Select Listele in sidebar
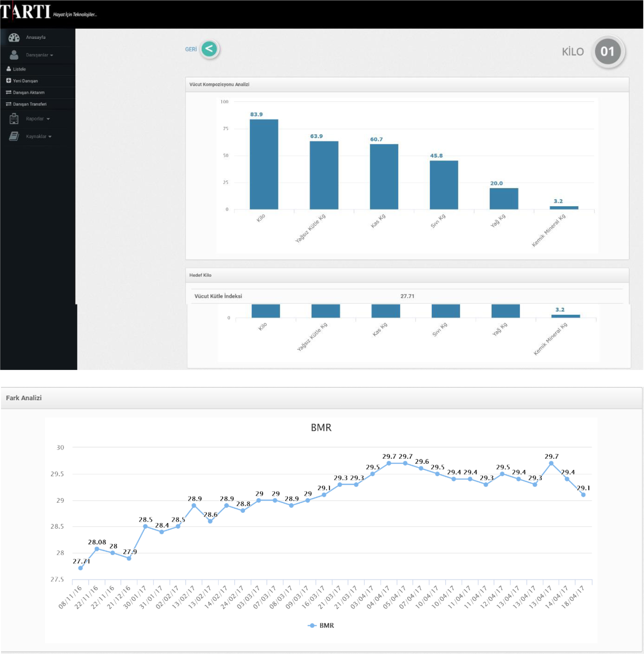Screen dimensions: 644x654 [19, 69]
